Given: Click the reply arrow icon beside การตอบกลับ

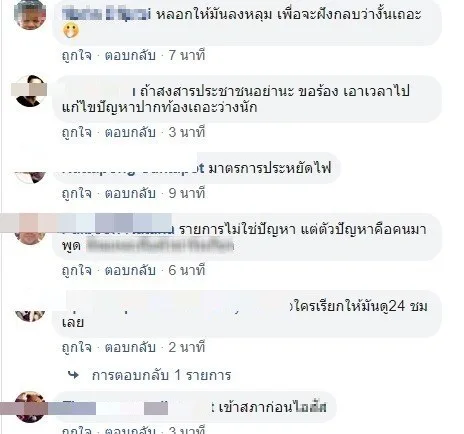Looking at the screenshot, I should 73,375.
